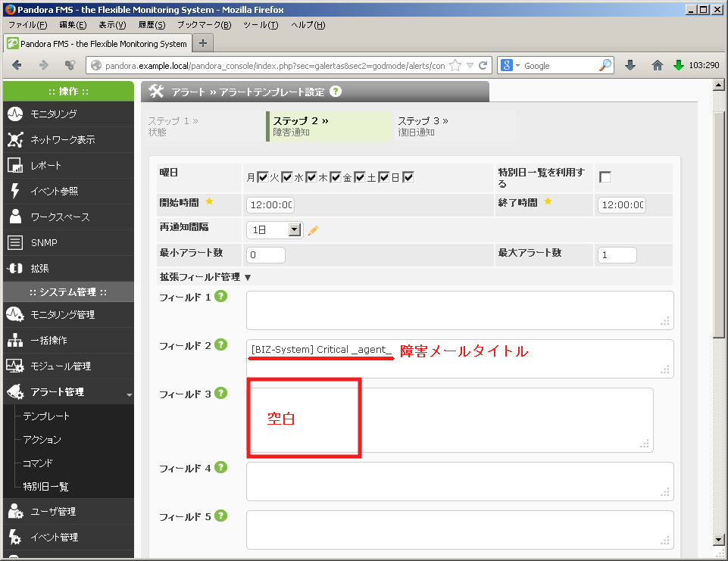
Task: Open 拡張 in the sidebar
Action: 68,268
